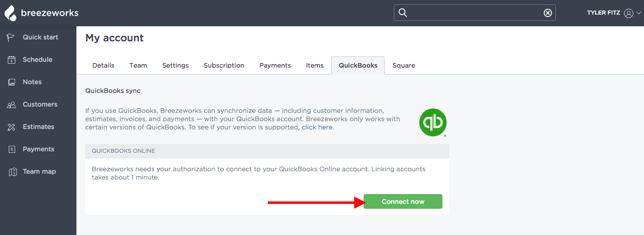Click the Team map icon
Viewport: 644px width, 235px height.
coord(12,172)
